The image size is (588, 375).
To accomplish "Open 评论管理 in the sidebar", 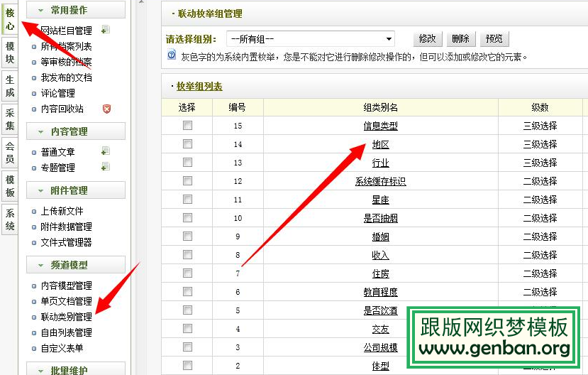I will (x=57, y=93).
